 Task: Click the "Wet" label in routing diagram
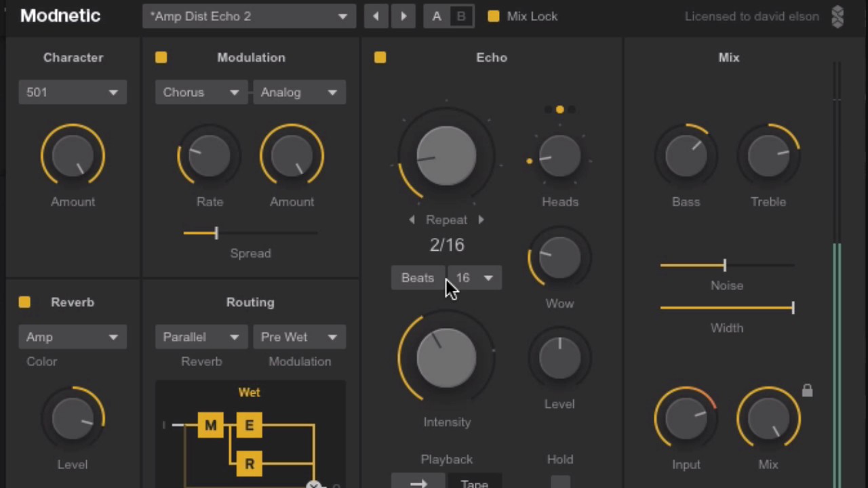[x=249, y=392]
